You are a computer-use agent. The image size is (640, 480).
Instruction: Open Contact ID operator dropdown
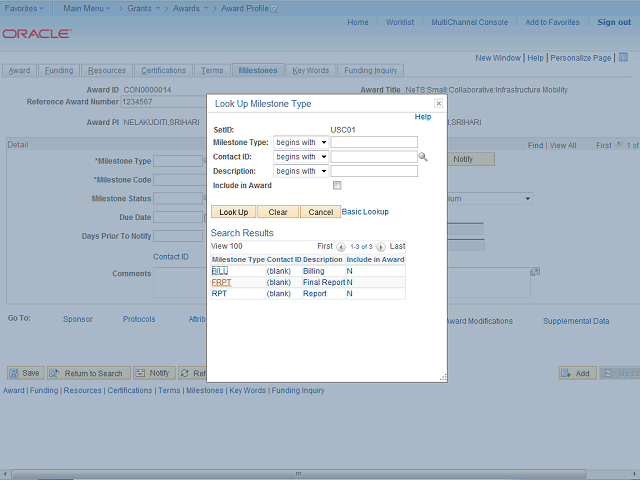click(301, 157)
